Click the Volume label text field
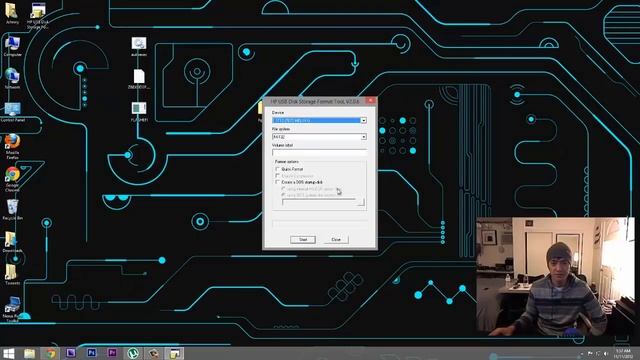The width and height of the screenshot is (640, 360). coord(319,153)
